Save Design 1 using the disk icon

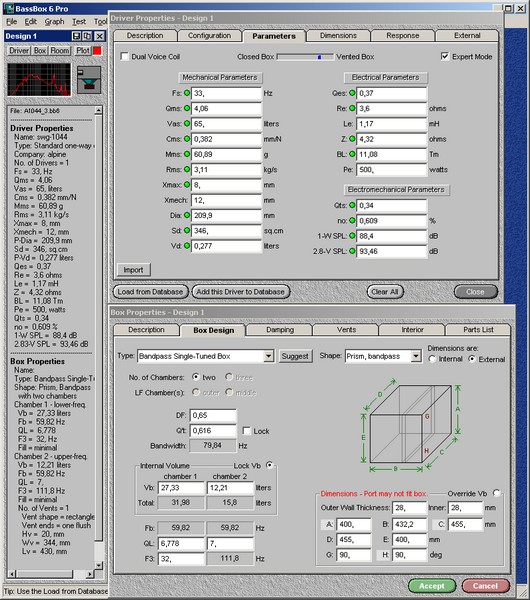click(x=76, y=36)
